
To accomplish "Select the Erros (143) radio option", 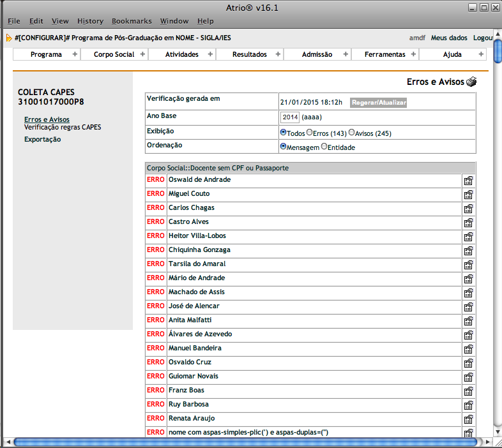I will click(x=310, y=133).
